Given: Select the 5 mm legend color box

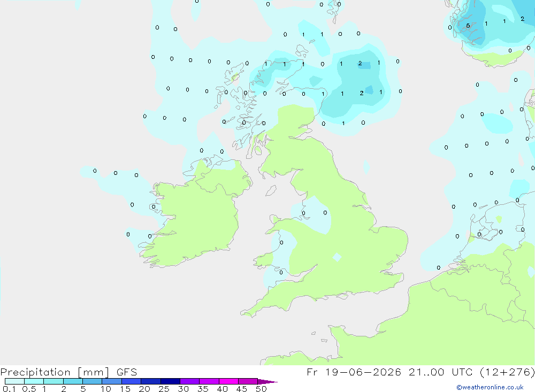Looking at the screenshot, I should [93, 381].
